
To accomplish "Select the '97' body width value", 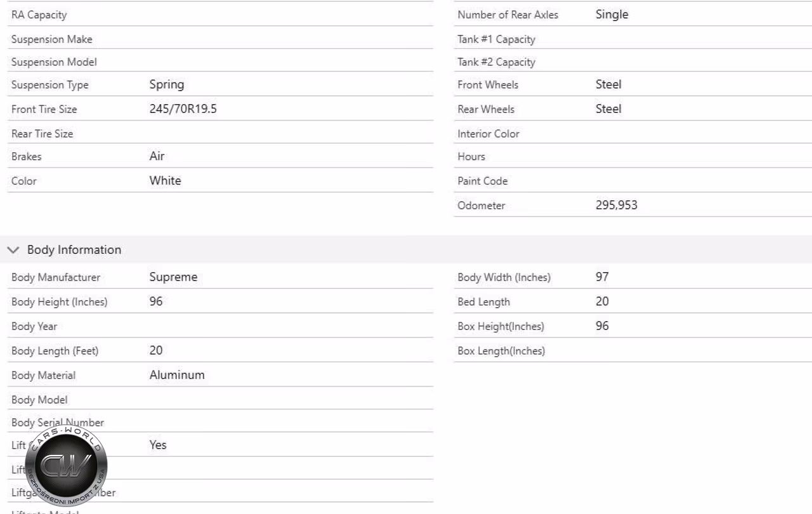I will [x=602, y=277].
